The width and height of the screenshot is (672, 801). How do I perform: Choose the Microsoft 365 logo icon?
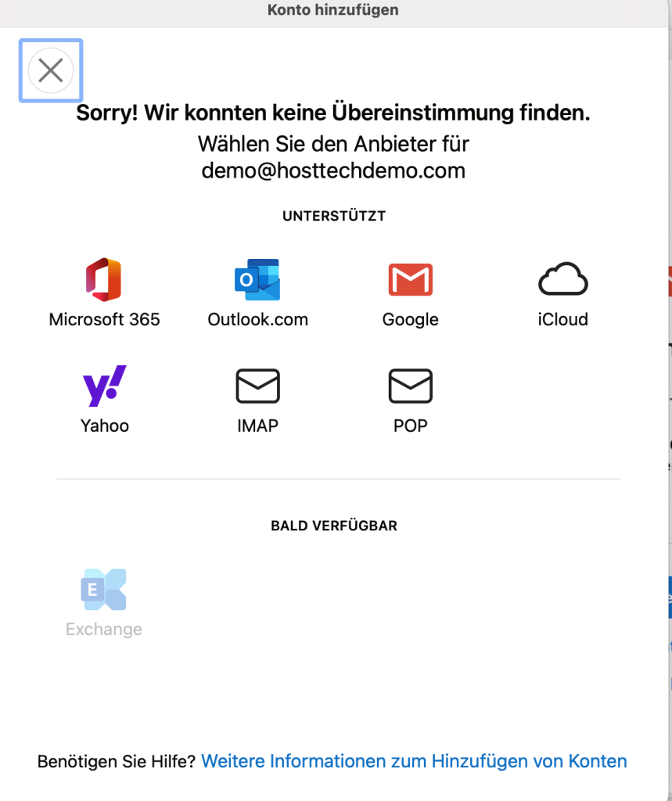coord(104,279)
